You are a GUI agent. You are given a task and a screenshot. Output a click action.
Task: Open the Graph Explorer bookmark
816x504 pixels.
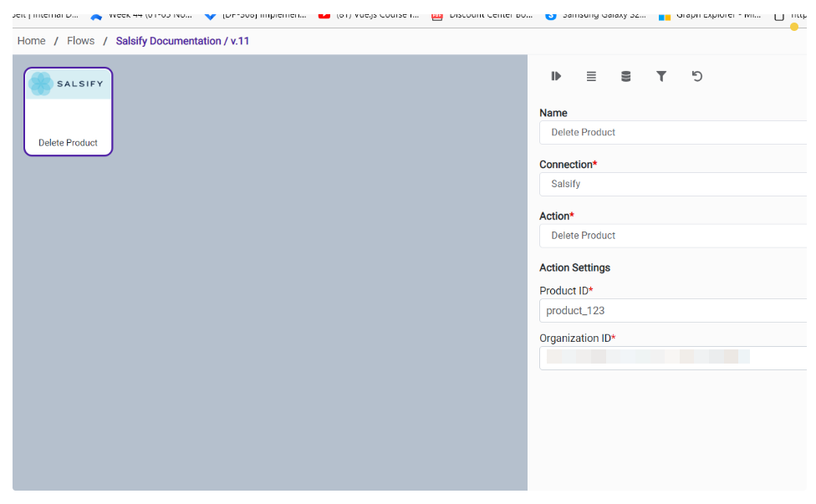(709, 14)
